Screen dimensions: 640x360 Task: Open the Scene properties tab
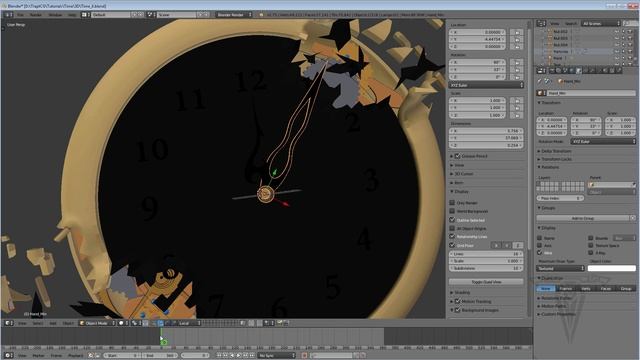coord(565,71)
